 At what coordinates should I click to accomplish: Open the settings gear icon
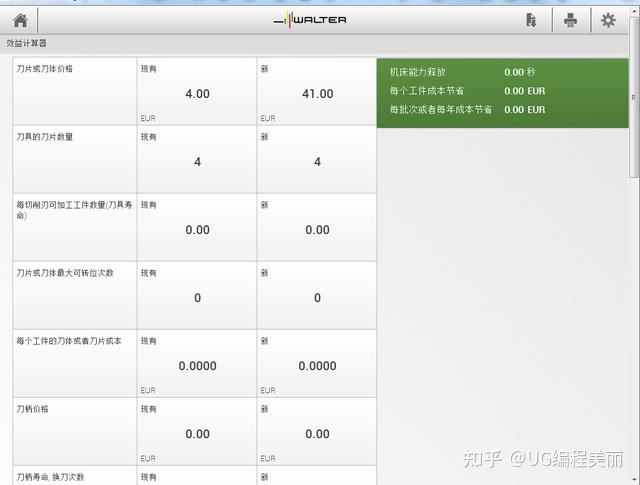pos(608,20)
